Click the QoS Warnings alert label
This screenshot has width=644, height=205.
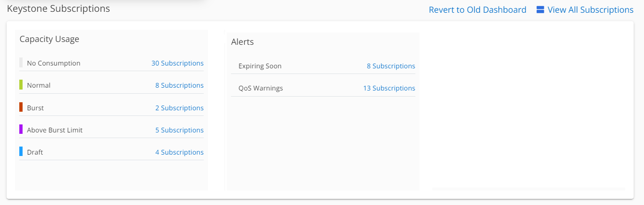(x=261, y=88)
